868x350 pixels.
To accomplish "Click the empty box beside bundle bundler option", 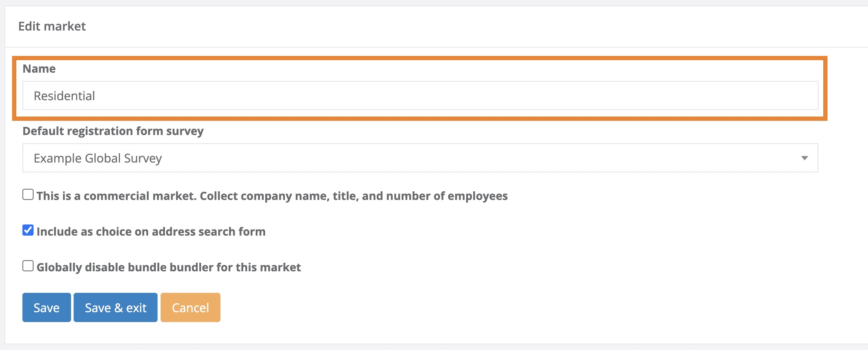I will point(28,266).
